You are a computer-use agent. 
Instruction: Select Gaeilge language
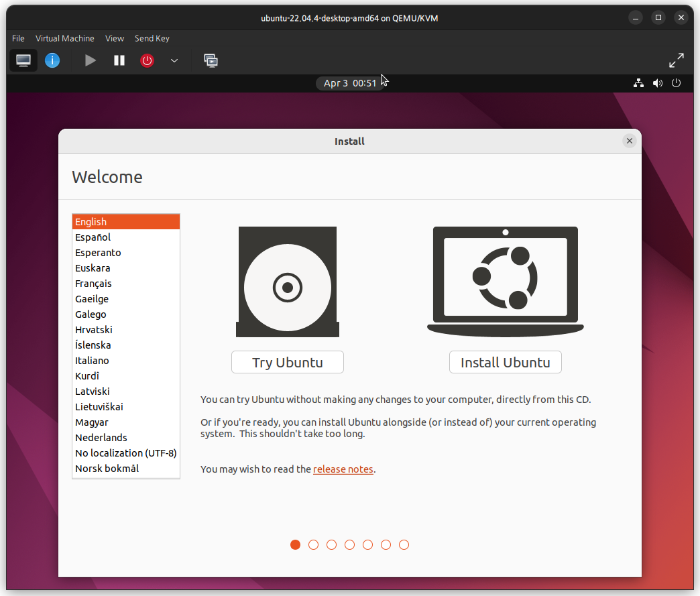[126, 298]
